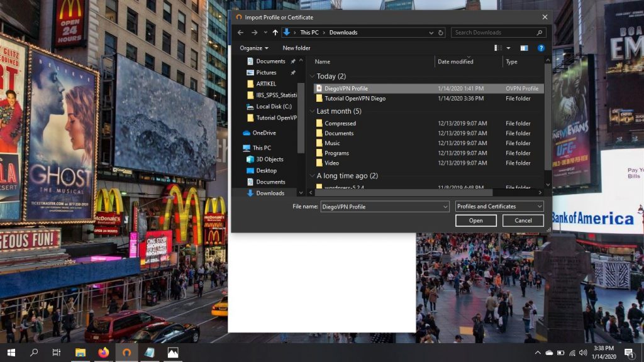
Task: Open Firefox from the taskbar
Action: pyautogui.click(x=103, y=353)
